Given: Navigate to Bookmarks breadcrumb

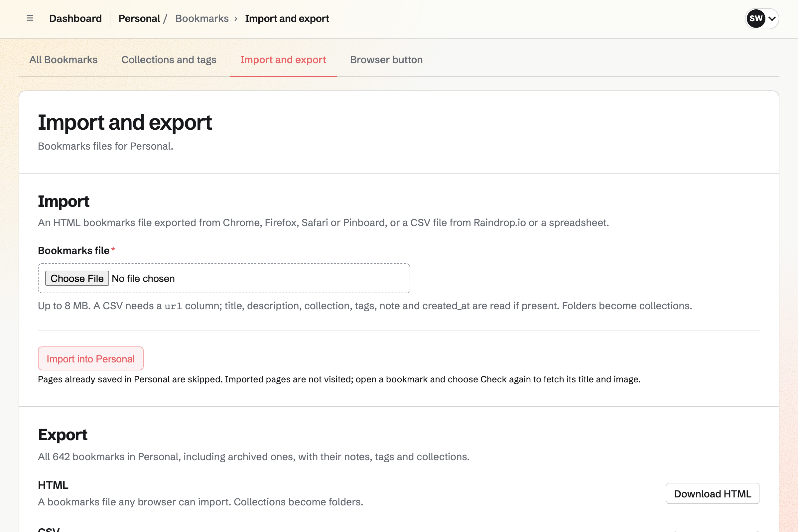Looking at the screenshot, I should click(202, 18).
